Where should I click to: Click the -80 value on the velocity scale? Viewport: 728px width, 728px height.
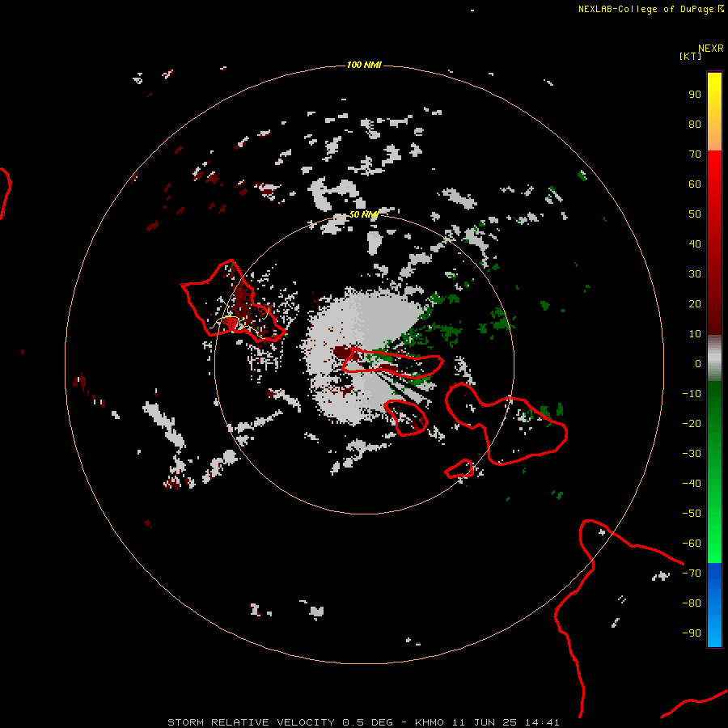(x=692, y=603)
